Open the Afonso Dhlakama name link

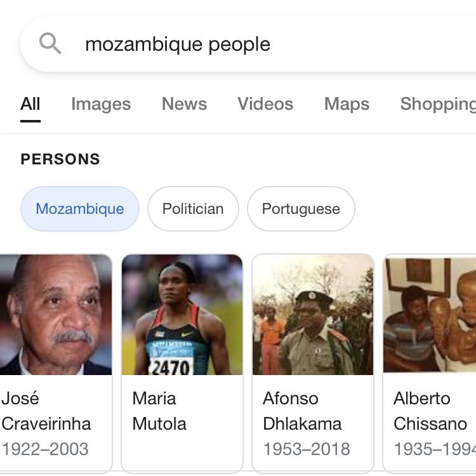click(x=302, y=411)
